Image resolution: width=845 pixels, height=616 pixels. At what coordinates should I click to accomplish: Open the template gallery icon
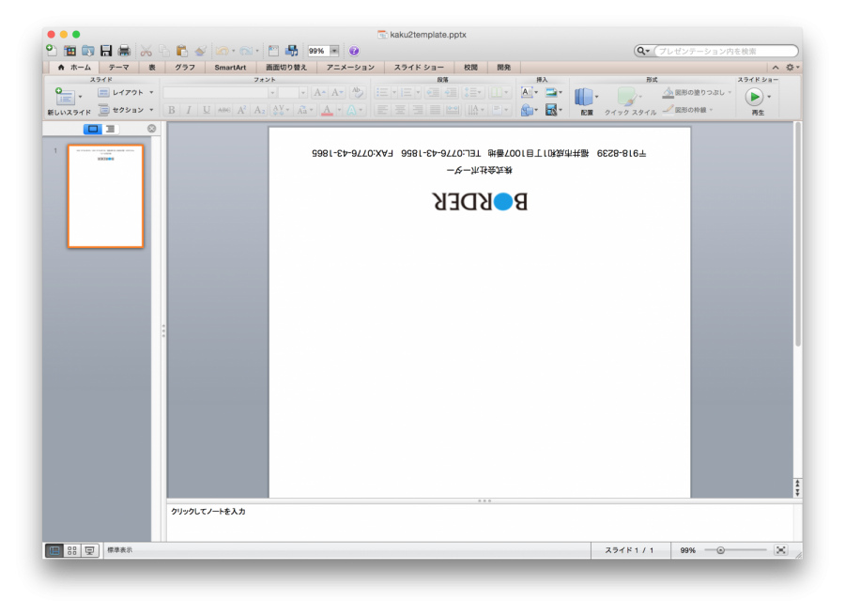pyautogui.click(x=70, y=51)
